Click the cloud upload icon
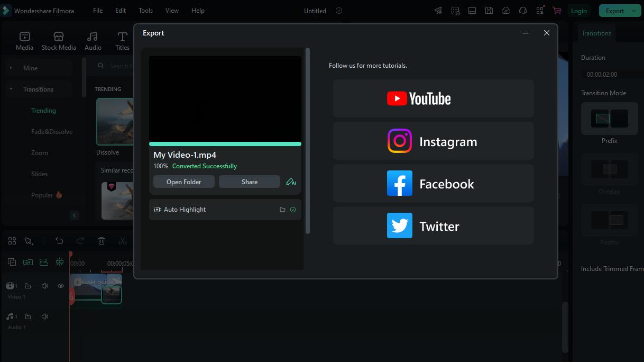The image size is (644, 362). coord(506,11)
